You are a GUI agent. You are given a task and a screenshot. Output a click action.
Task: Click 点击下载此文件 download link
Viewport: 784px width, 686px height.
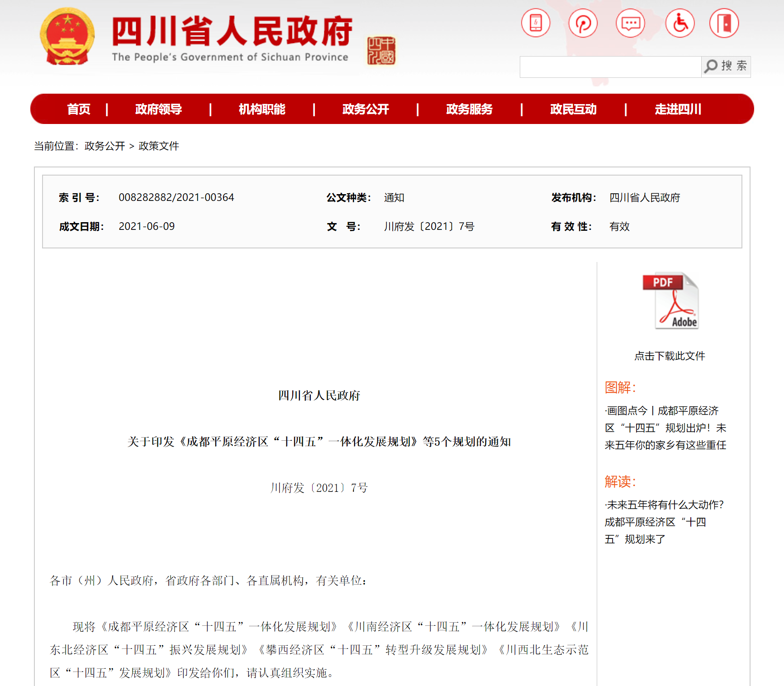(x=670, y=356)
